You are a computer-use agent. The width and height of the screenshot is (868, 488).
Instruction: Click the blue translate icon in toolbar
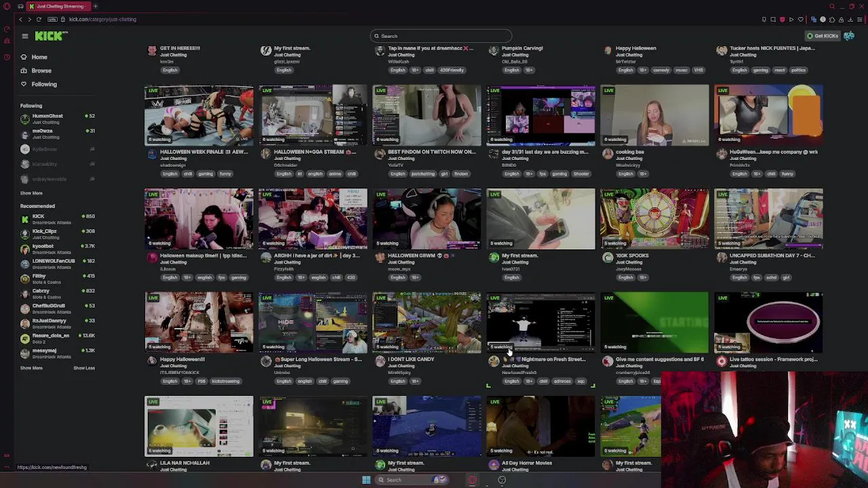(814, 19)
